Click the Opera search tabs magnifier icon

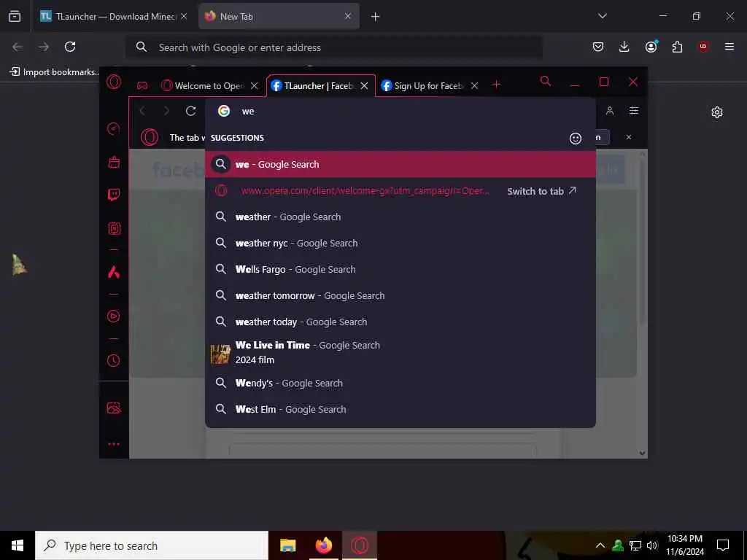546,82
